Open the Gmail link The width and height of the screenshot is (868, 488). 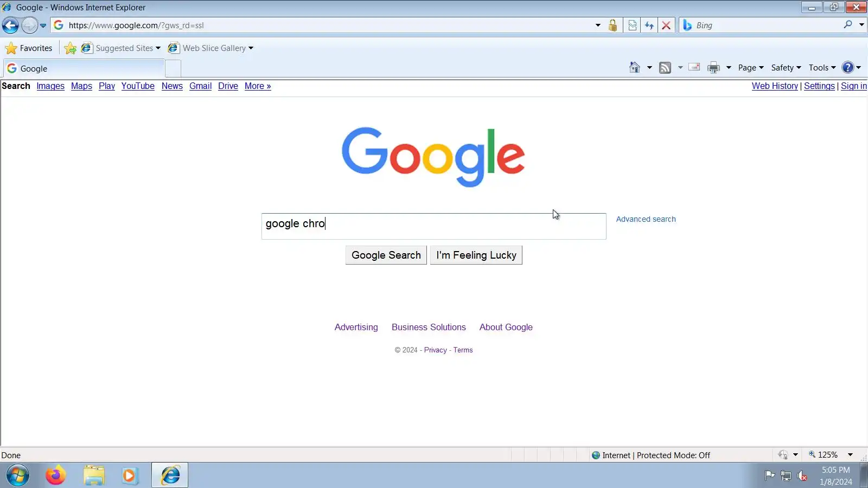click(200, 86)
